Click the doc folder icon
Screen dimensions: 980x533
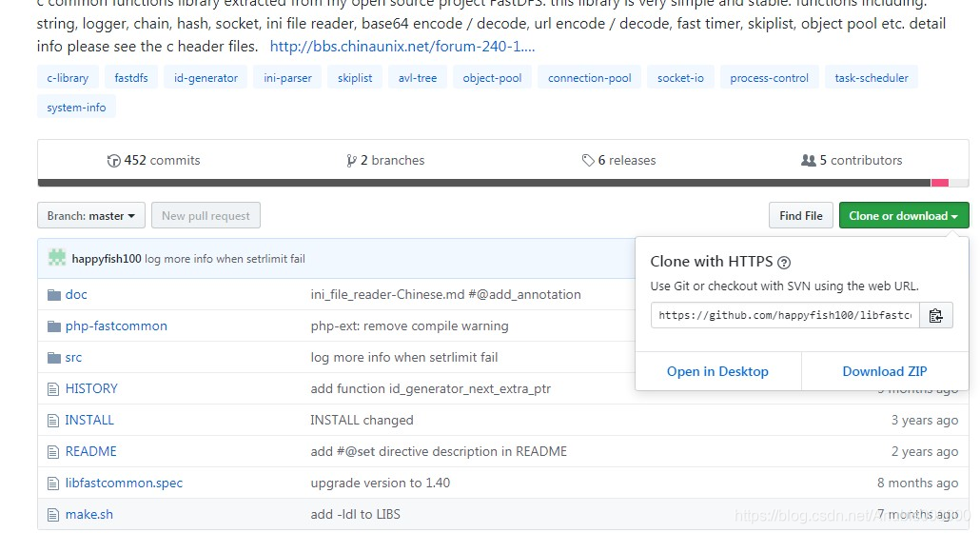click(54, 295)
